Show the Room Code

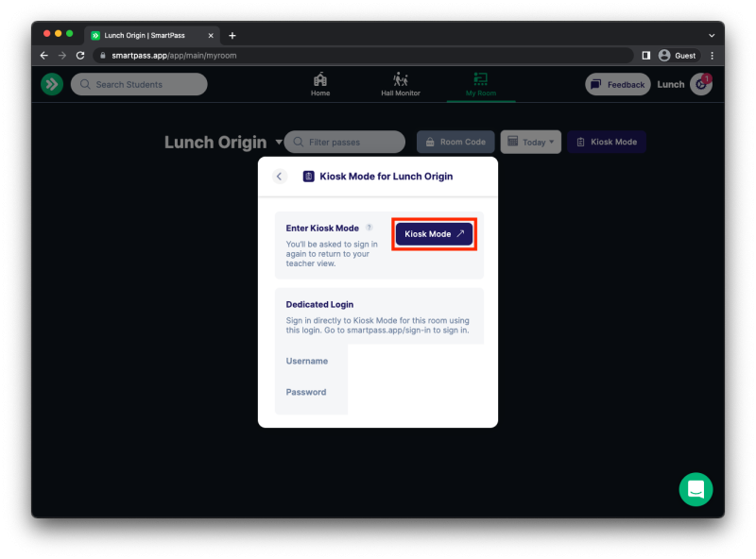455,142
